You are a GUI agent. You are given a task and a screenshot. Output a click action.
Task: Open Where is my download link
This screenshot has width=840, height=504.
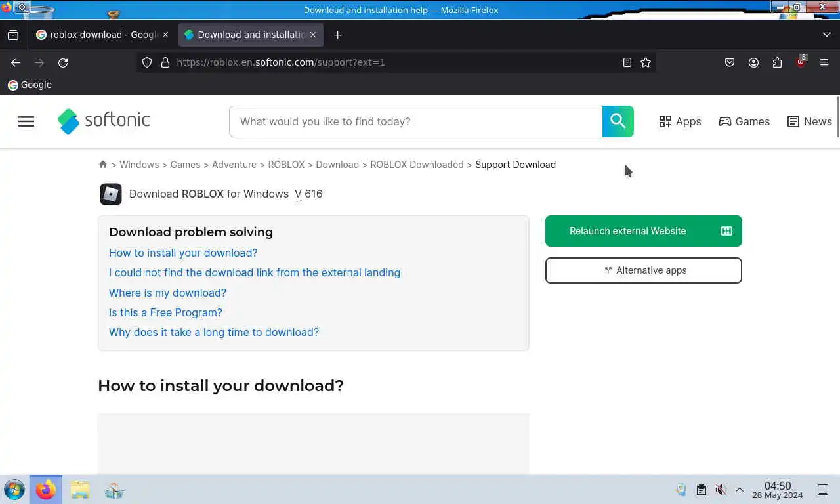[167, 293]
